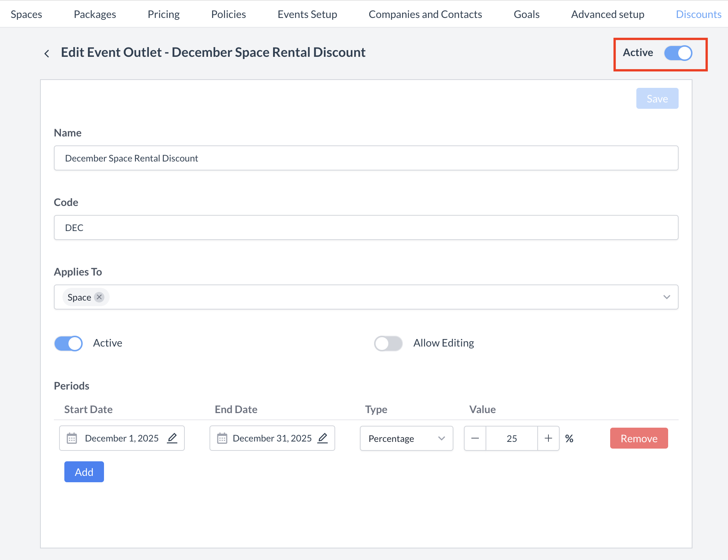Click the red Remove period button

click(x=639, y=438)
